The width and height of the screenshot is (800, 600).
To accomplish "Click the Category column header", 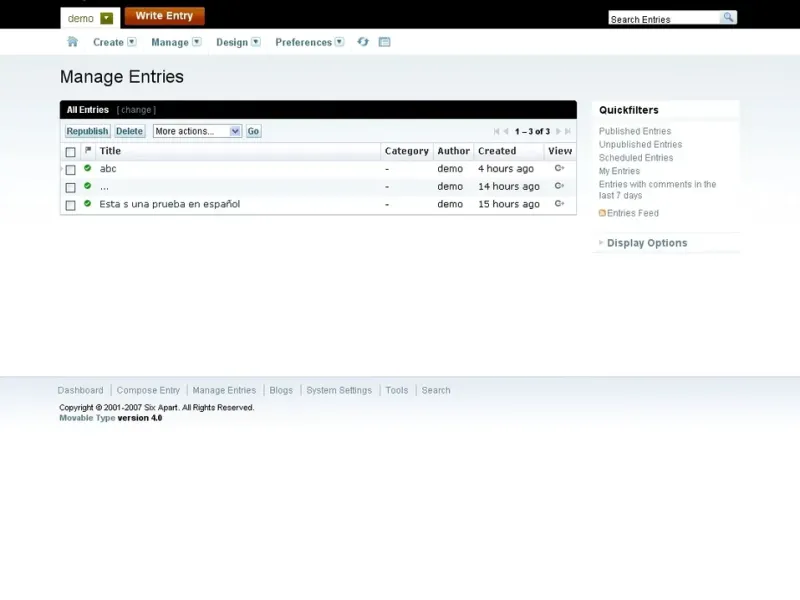I will pyautogui.click(x=407, y=151).
